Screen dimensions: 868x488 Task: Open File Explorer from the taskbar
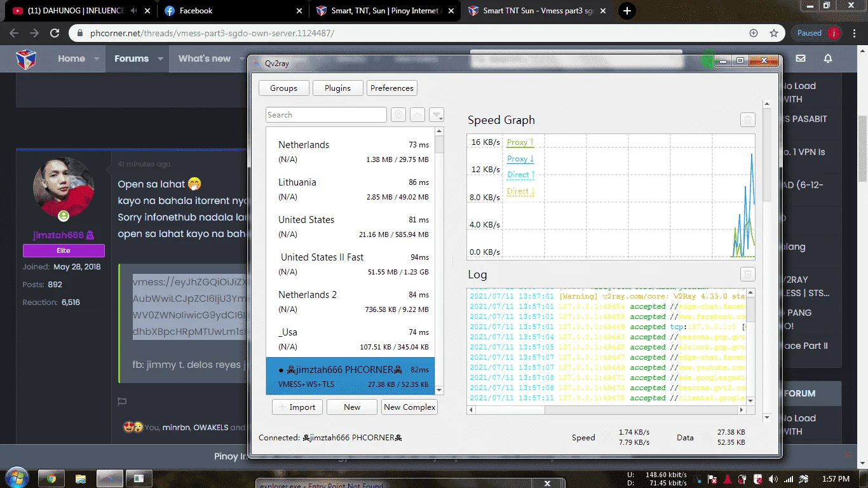(81, 478)
